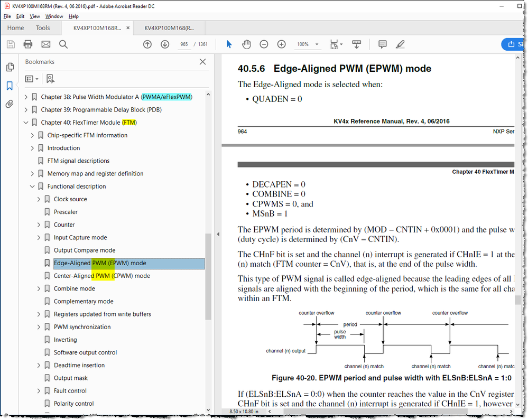The height and width of the screenshot is (420, 528).
Task: Collapse Functional description bookmark
Action: point(32,186)
